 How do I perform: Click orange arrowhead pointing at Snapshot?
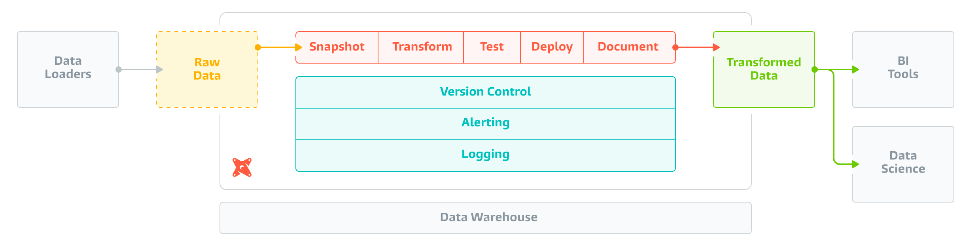(x=299, y=47)
